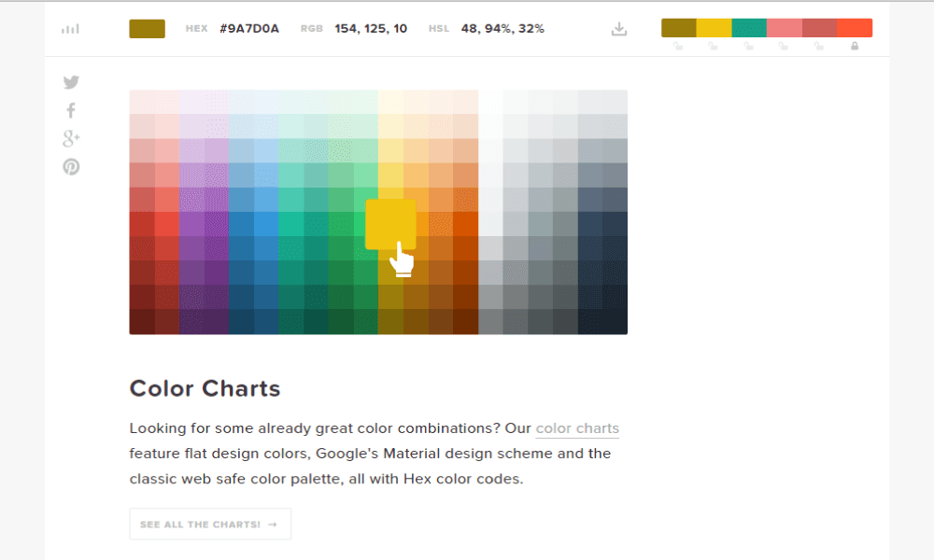The image size is (934, 560).
Task: Click the See All The Charts button
Action: pyautogui.click(x=210, y=525)
